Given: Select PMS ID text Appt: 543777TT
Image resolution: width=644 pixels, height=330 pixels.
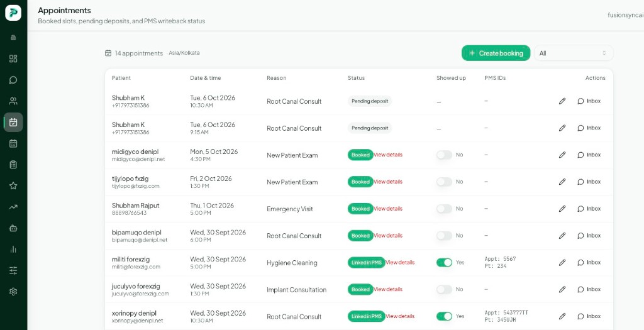Looking at the screenshot, I should 506,313.
